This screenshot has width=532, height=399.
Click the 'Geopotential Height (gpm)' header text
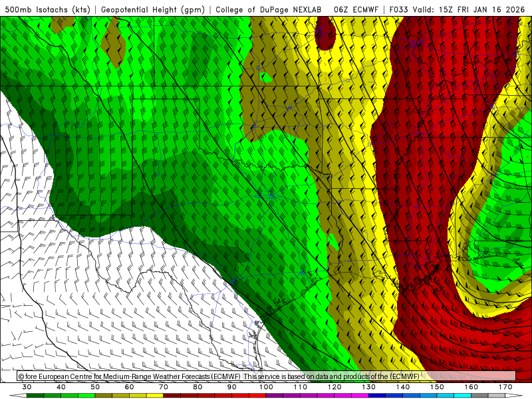coord(153,9)
